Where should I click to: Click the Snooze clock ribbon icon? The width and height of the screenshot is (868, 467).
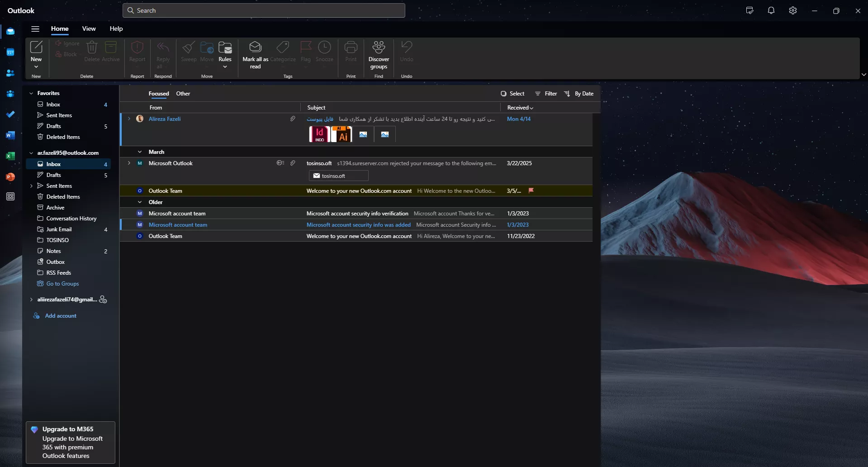point(324,47)
